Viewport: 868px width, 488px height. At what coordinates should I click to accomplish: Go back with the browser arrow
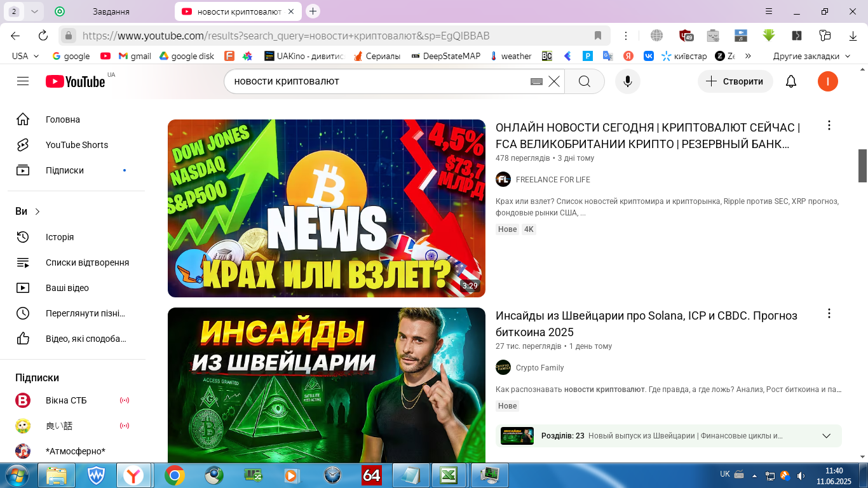15,36
